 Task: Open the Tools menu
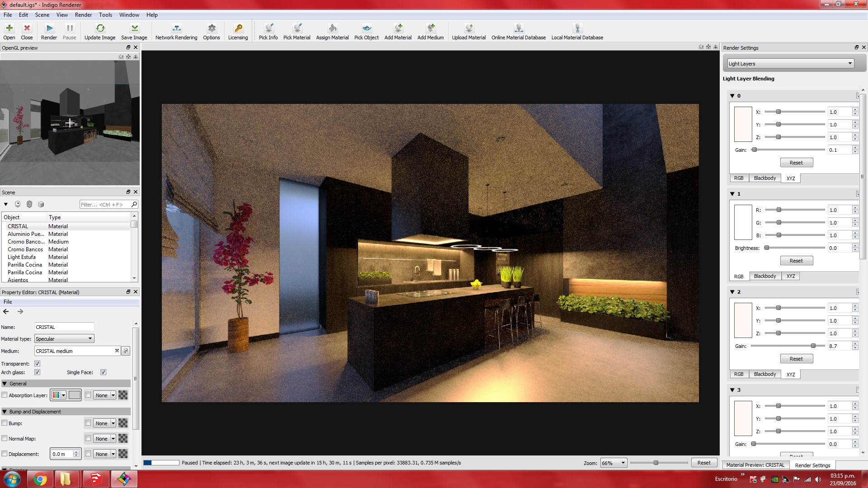point(105,15)
